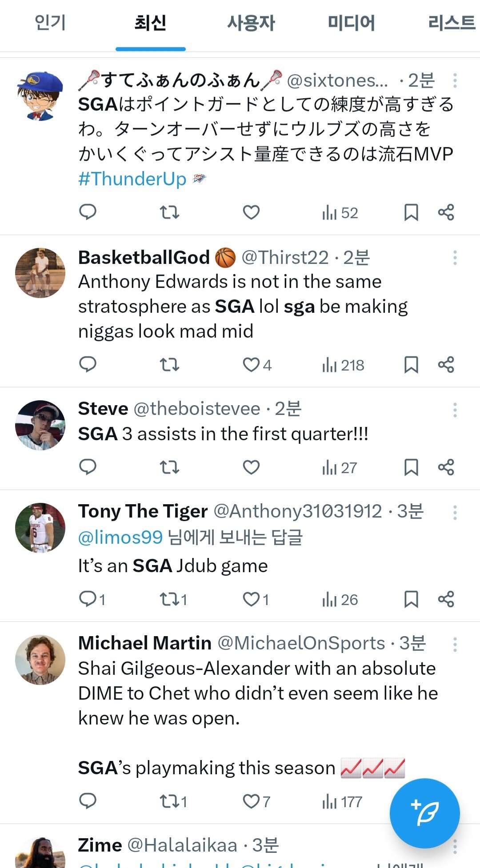Share BasketballGod's tweet

pyautogui.click(x=446, y=365)
